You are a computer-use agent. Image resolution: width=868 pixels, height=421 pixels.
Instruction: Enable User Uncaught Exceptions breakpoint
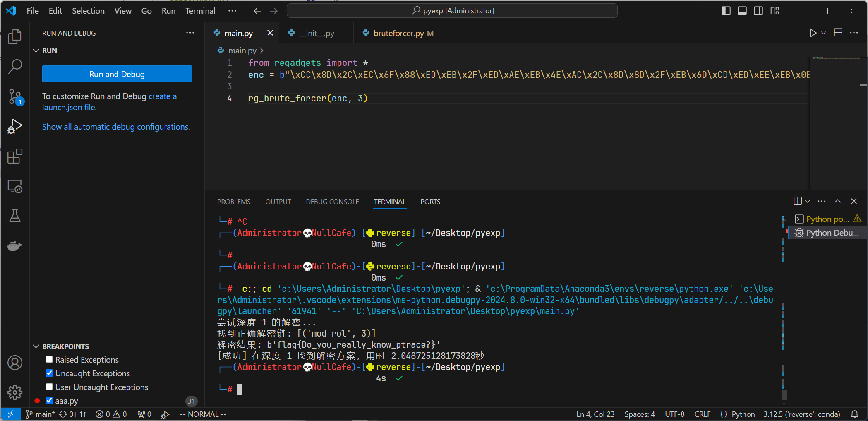point(49,387)
